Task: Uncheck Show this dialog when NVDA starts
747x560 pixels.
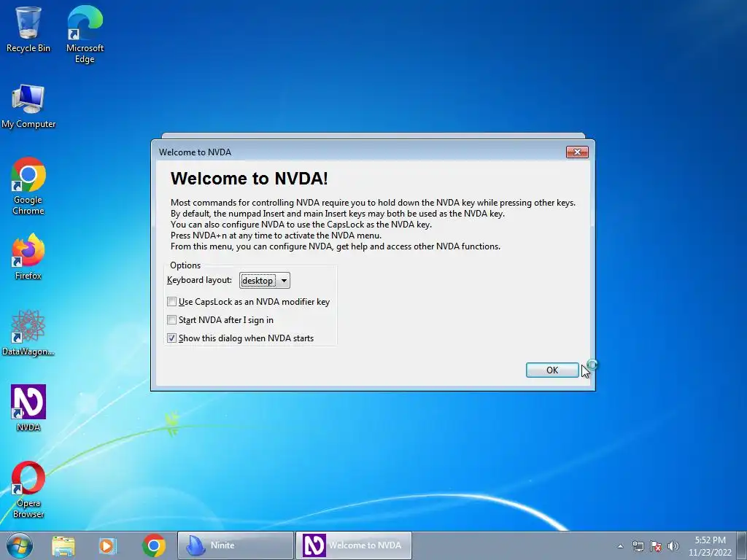Action: pos(172,338)
